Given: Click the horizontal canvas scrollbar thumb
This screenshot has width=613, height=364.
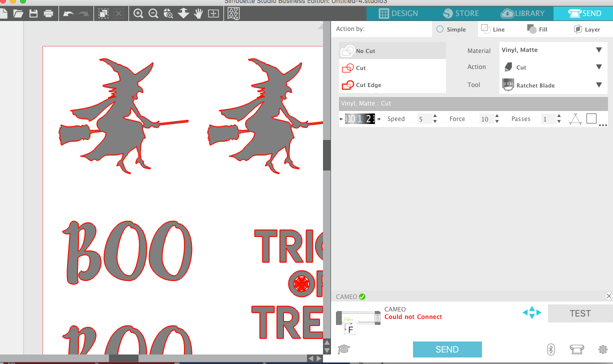Looking at the screenshot, I should pos(123,358).
